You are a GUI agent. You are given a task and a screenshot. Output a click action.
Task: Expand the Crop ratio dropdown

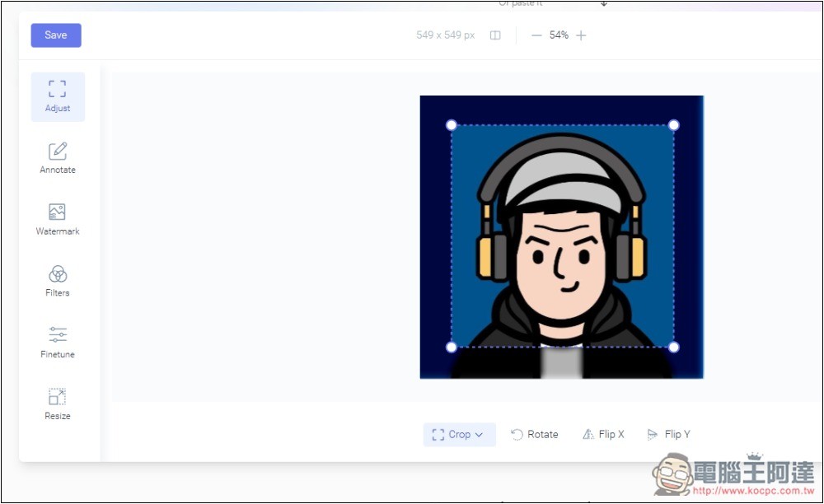point(460,435)
